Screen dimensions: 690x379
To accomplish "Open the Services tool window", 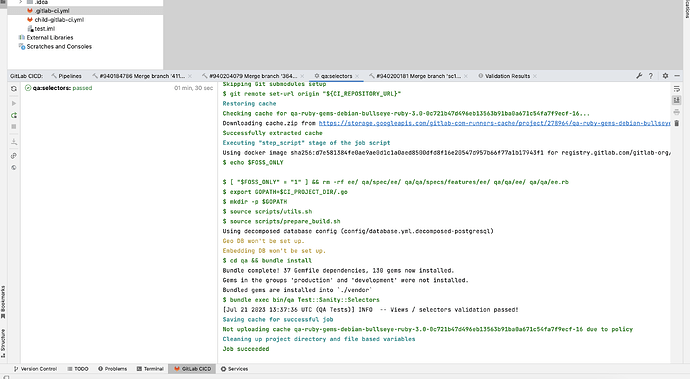I will point(235,369).
